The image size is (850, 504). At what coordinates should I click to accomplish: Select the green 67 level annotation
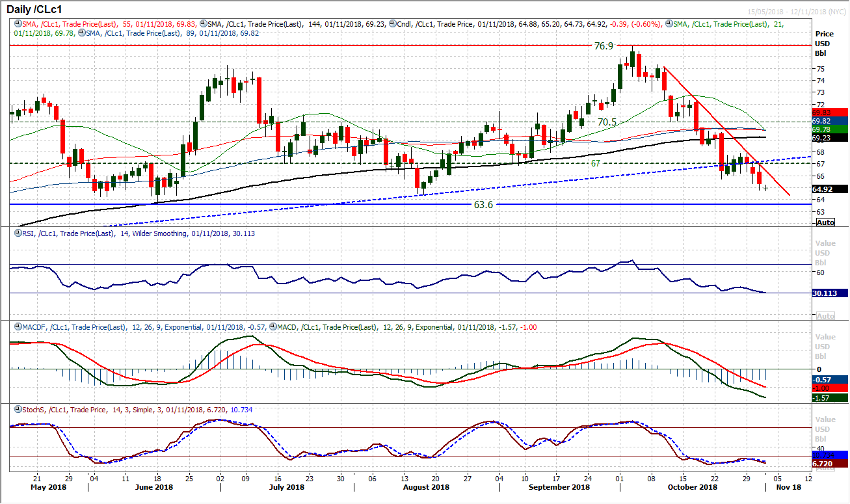[x=596, y=163]
